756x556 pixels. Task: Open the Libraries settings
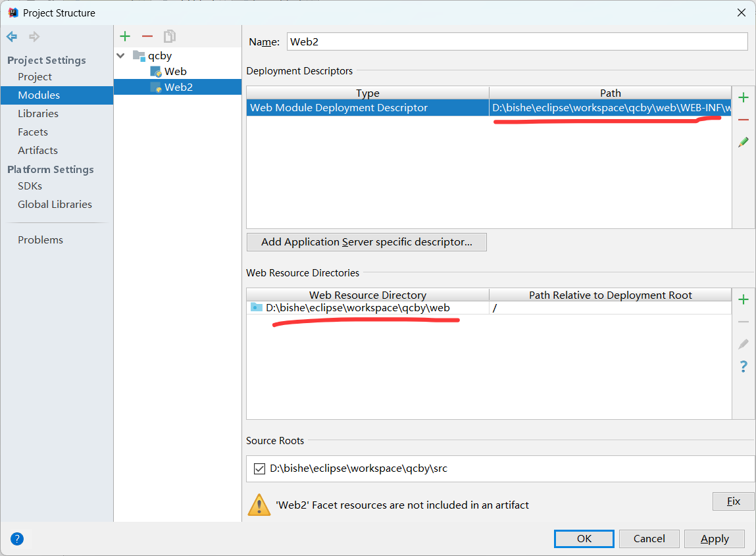pos(38,113)
